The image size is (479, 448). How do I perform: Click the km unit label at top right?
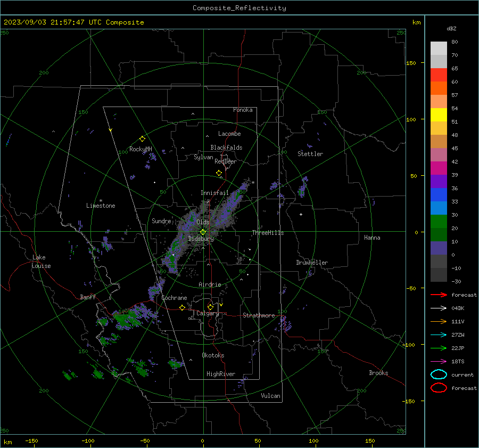pos(416,22)
